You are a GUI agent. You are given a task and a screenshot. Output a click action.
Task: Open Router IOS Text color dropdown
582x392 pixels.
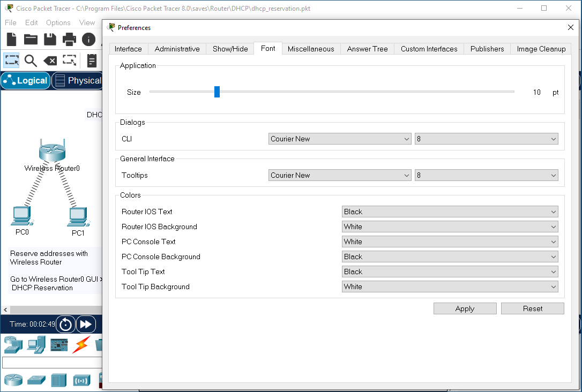click(450, 212)
